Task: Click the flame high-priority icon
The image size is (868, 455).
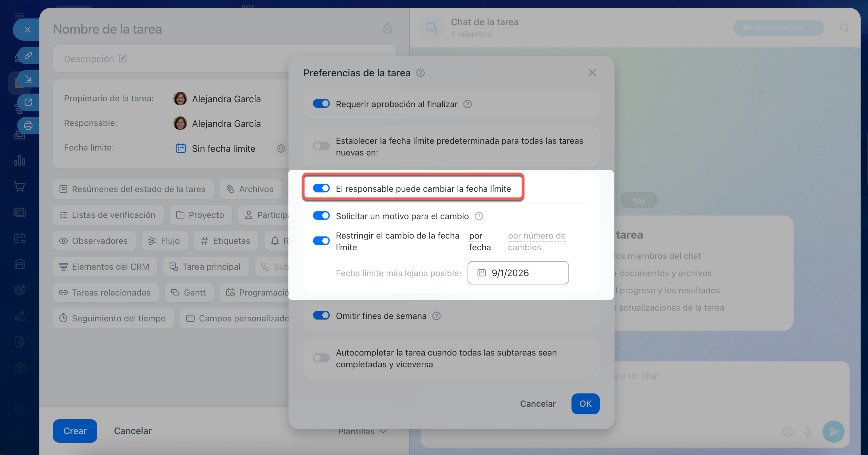Action: coord(387,29)
